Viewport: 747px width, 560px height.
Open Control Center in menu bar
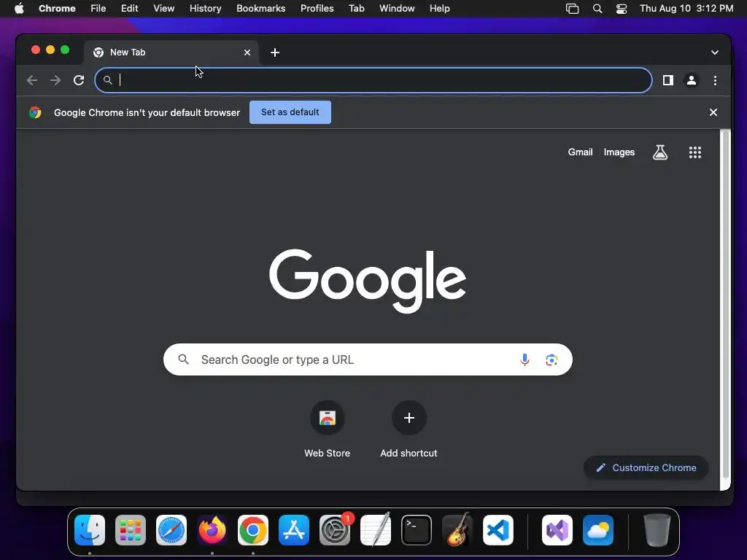pos(622,9)
